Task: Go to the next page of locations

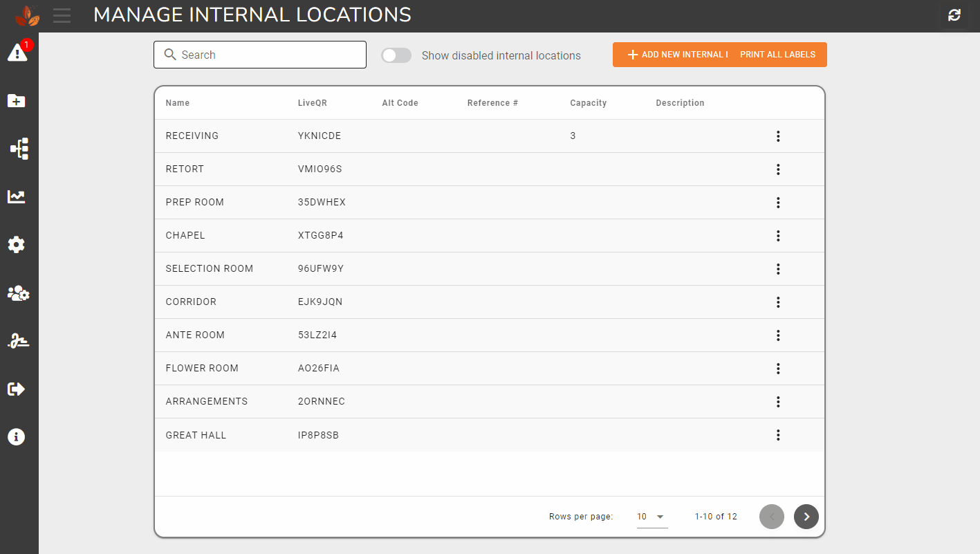Action: (806, 516)
